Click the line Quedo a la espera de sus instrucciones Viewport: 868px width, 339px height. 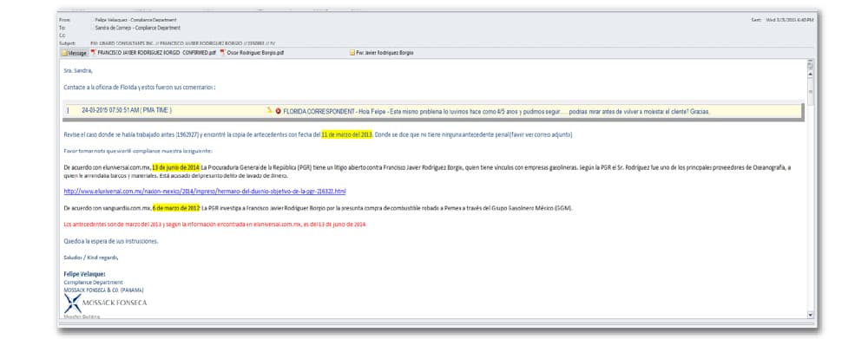click(x=111, y=241)
